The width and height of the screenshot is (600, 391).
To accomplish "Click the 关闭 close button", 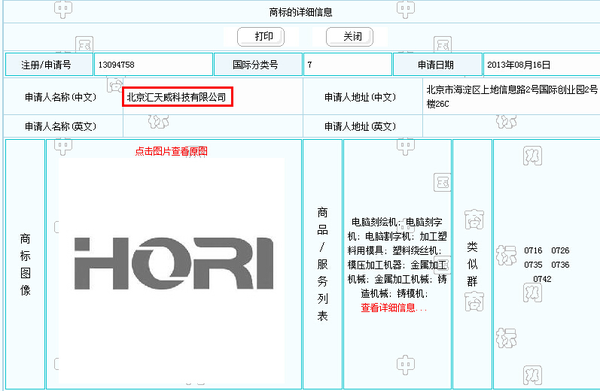I will pos(350,37).
